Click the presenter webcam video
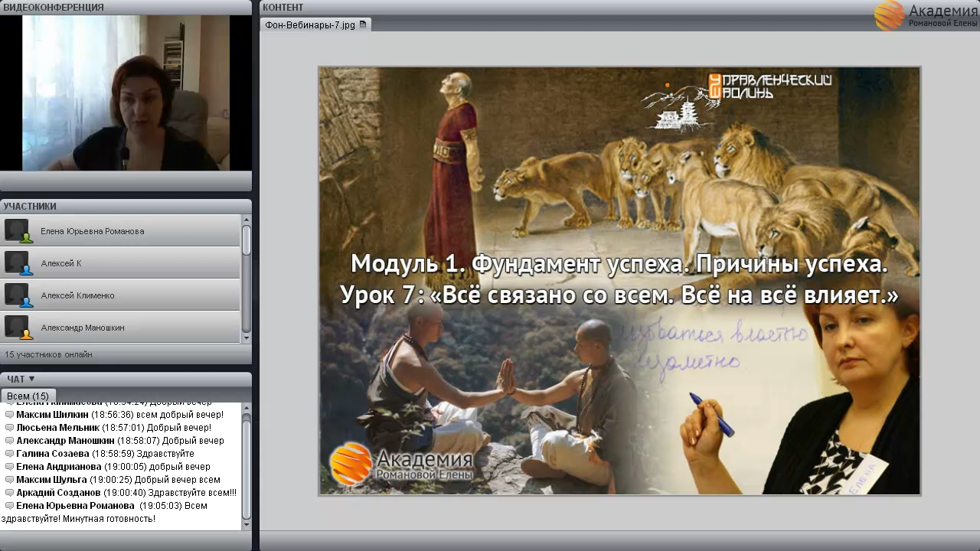 pos(126,93)
